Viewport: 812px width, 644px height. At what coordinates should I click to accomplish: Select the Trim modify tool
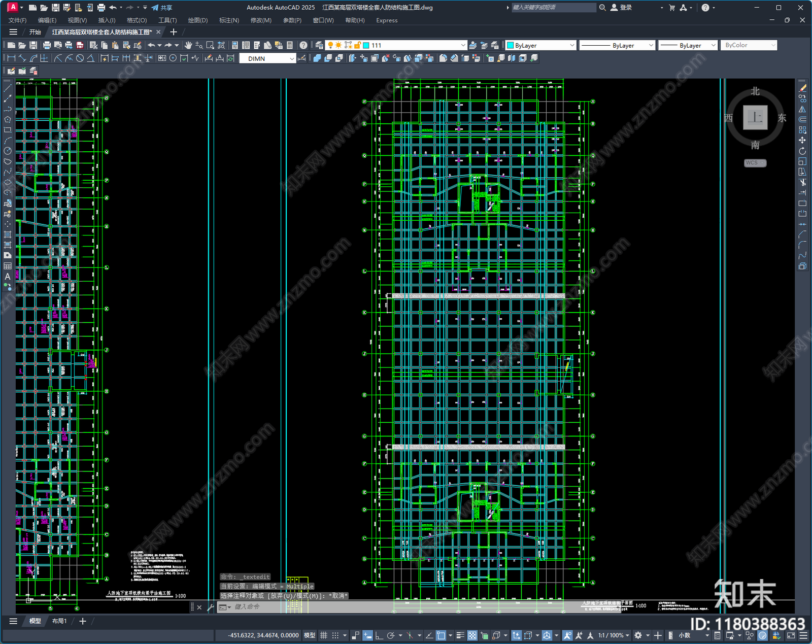tap(802, 182)
